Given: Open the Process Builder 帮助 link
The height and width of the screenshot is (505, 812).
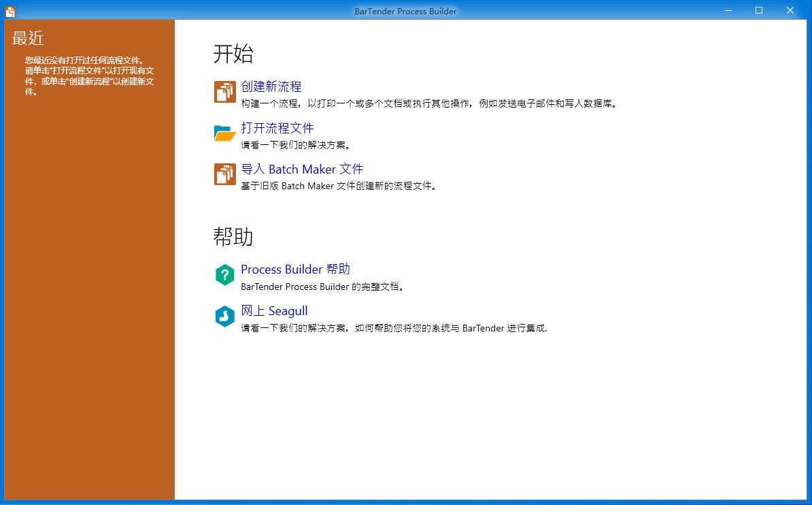Looking at the screenshot, I should click(x=295, y=270).
